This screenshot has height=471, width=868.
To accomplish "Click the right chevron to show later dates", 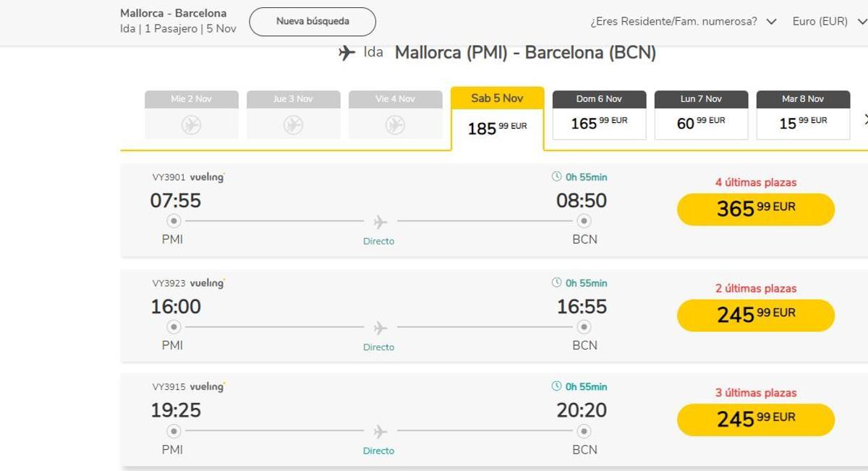I will click(864, 119).
